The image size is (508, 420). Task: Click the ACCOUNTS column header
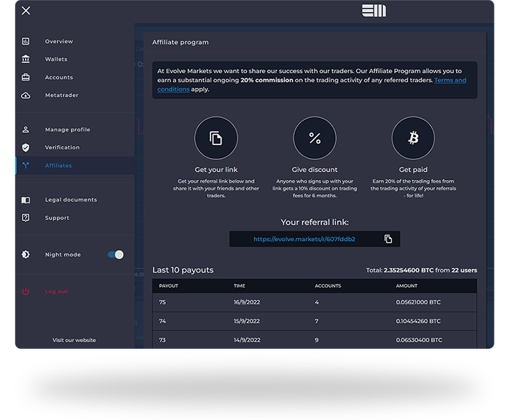click(328, 286)
